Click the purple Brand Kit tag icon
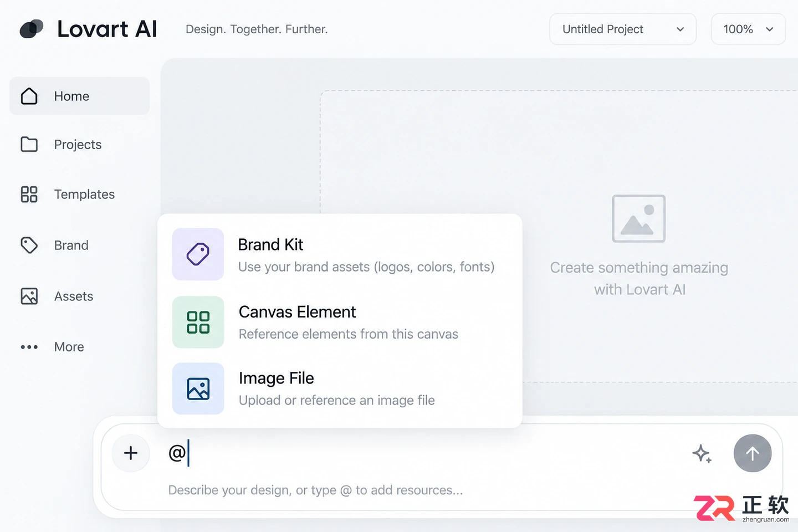 (198, 254)
